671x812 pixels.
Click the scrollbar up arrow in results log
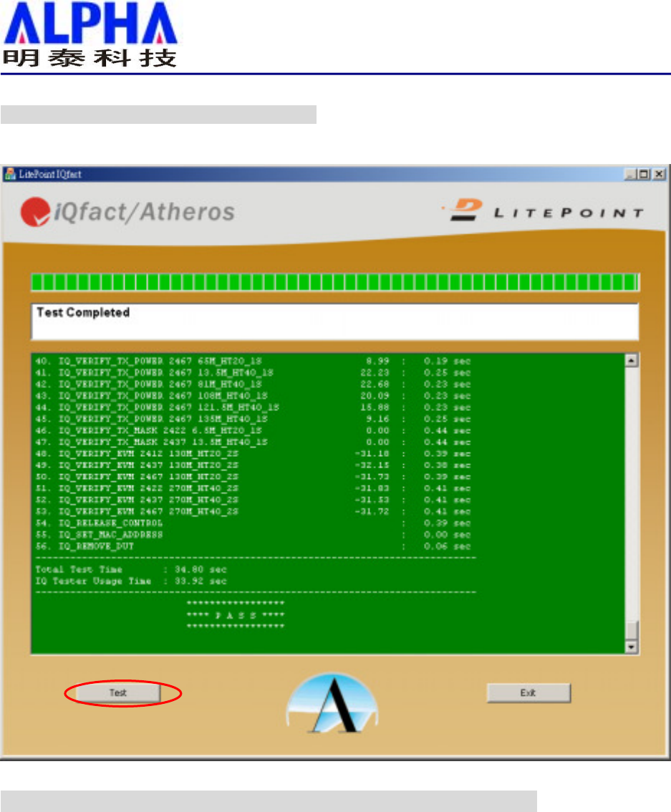(631, 360)
